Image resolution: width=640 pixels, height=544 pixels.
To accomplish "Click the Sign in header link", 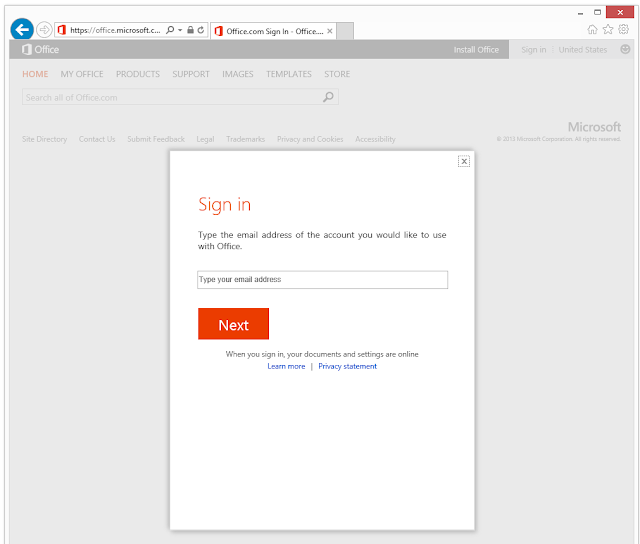I will (x=533, y=50).
